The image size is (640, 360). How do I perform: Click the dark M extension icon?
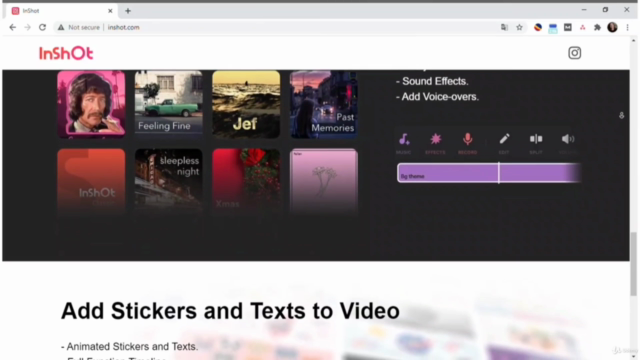pyautogui.click(x=568, y=27)
